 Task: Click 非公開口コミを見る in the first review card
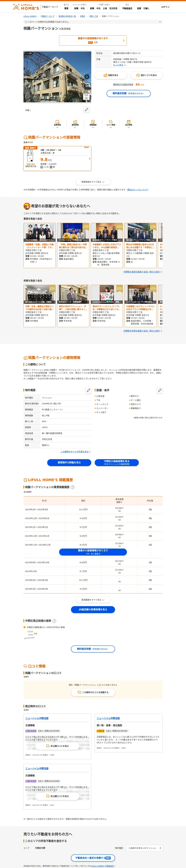(57, 746)
